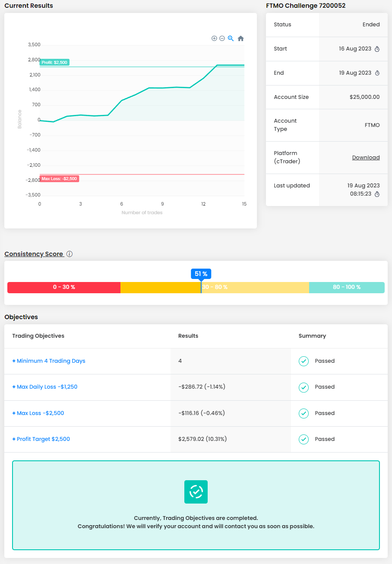Click the Trading Objectives column header
392x564 pixels.
(38, 336)
